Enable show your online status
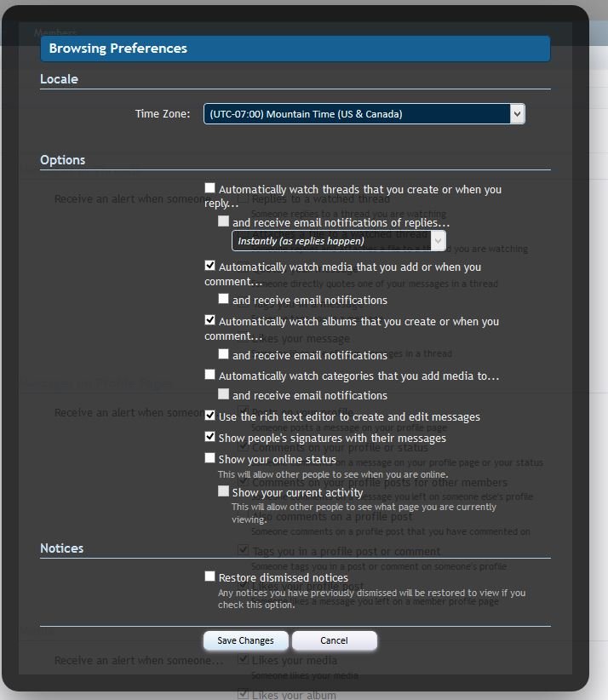 [209, 458]
